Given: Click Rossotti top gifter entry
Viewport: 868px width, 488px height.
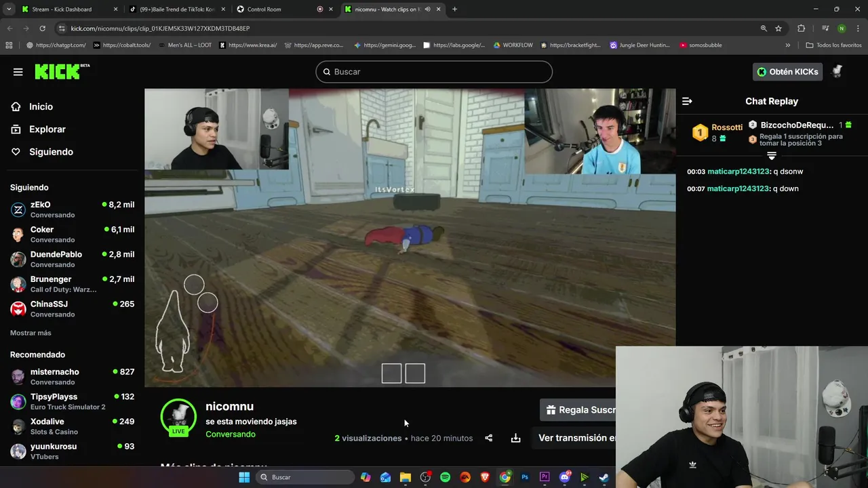Looking at the screenshot, I should point(717,132).
